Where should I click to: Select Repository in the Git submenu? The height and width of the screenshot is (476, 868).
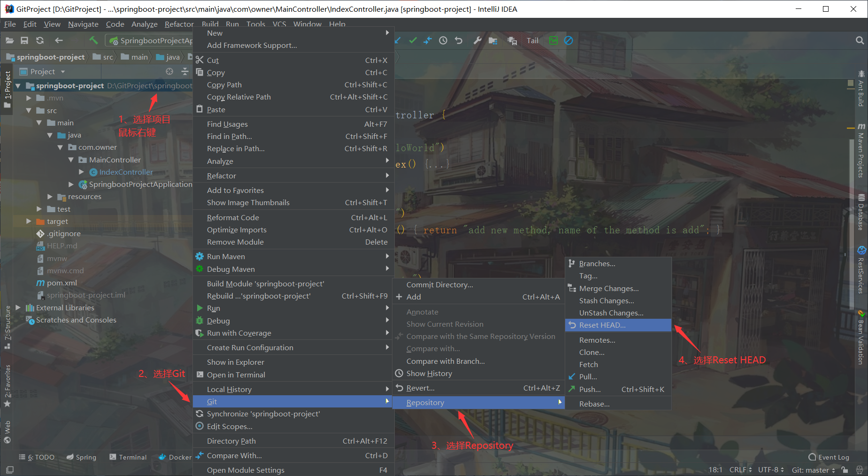425,402
